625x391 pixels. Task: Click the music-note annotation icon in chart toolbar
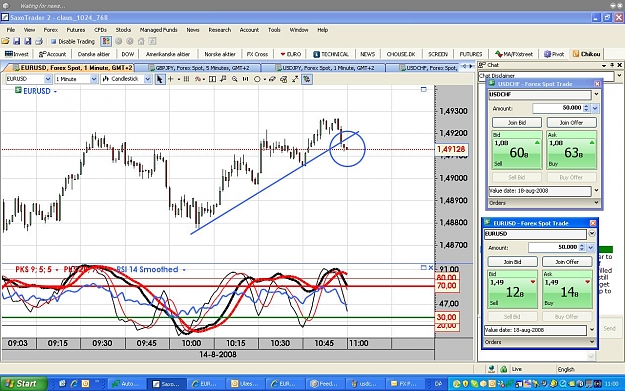point(223,79)
